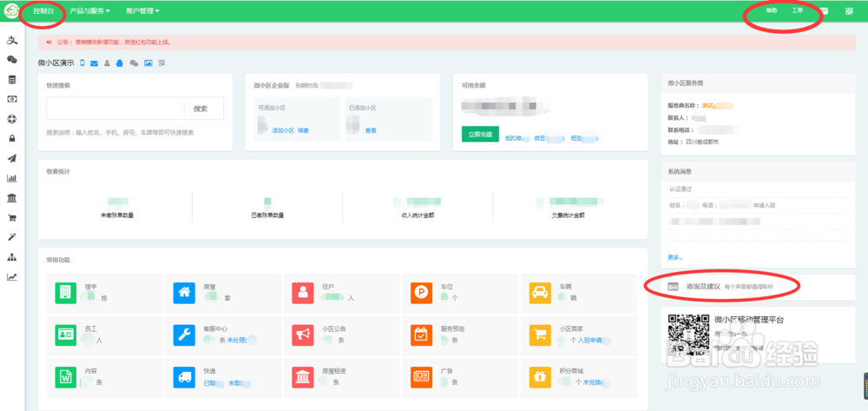Click the mobile phone icon beside 微小区演示

82,63
